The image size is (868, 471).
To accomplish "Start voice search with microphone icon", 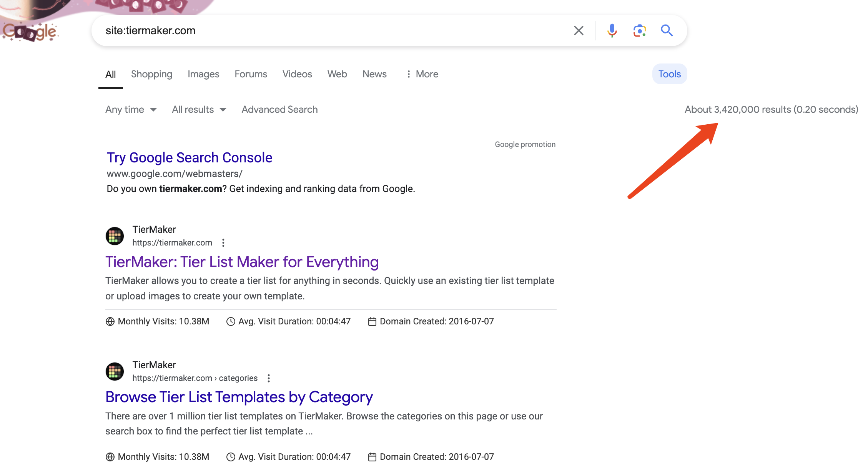I will 612,30.
